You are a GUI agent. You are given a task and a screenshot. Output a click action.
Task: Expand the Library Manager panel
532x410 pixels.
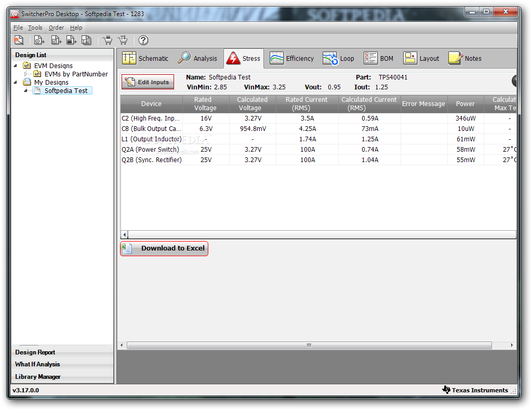click(x=62, y=376)
